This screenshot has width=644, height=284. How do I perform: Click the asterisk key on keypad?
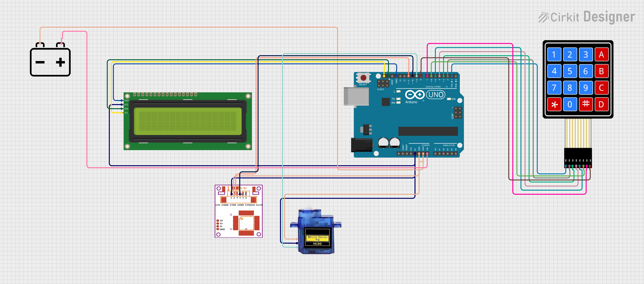click(x=554, y=104)
